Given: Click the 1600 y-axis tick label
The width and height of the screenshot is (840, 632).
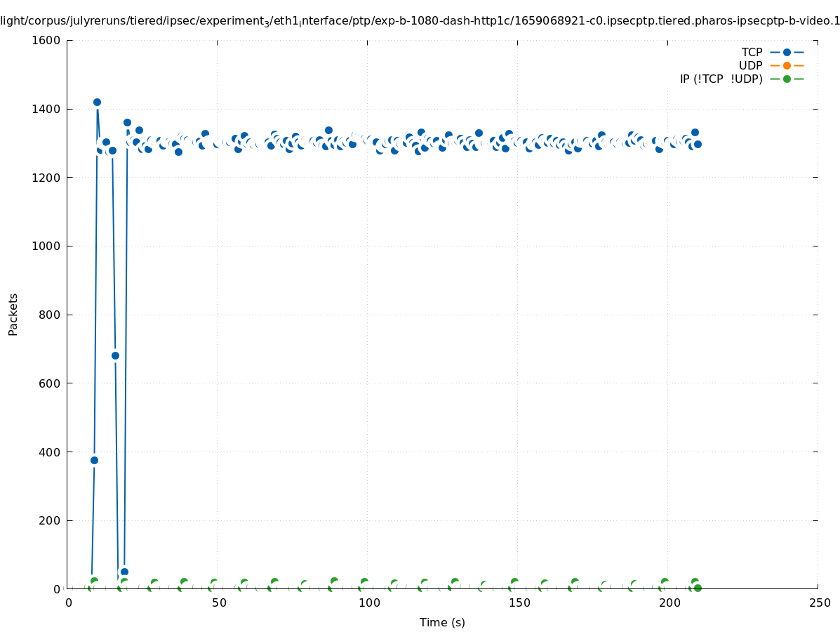Looking at the screenshot, I should [x=46, y=40].
